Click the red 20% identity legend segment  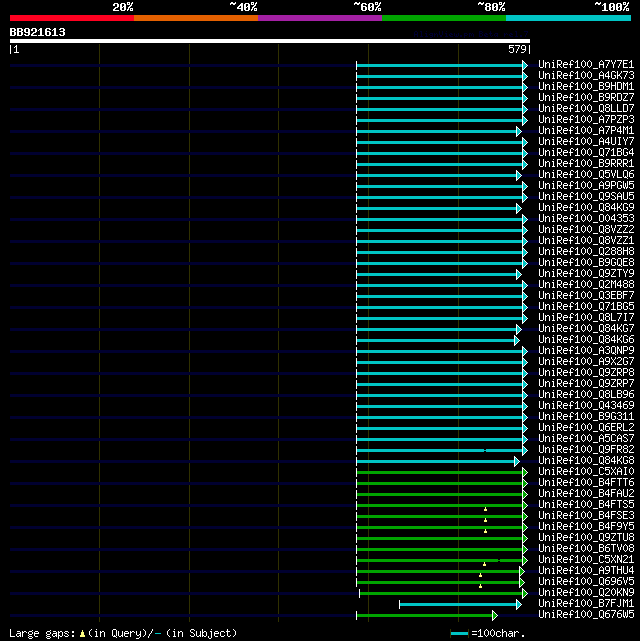coord(72,18)
